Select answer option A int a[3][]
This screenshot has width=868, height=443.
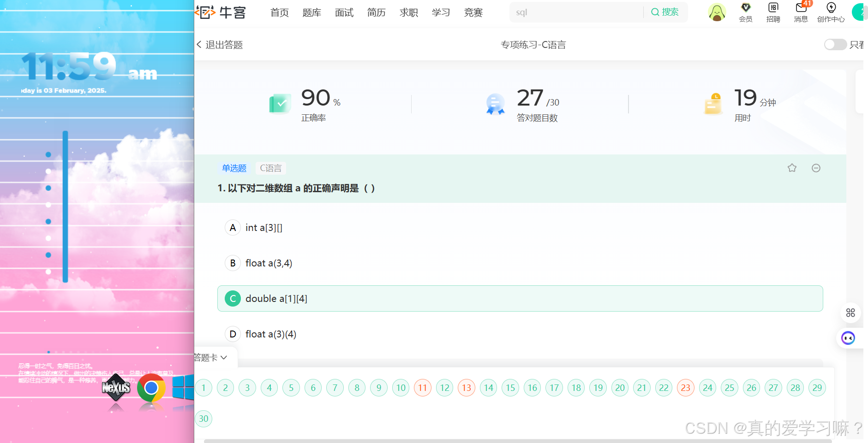point(264,227)
